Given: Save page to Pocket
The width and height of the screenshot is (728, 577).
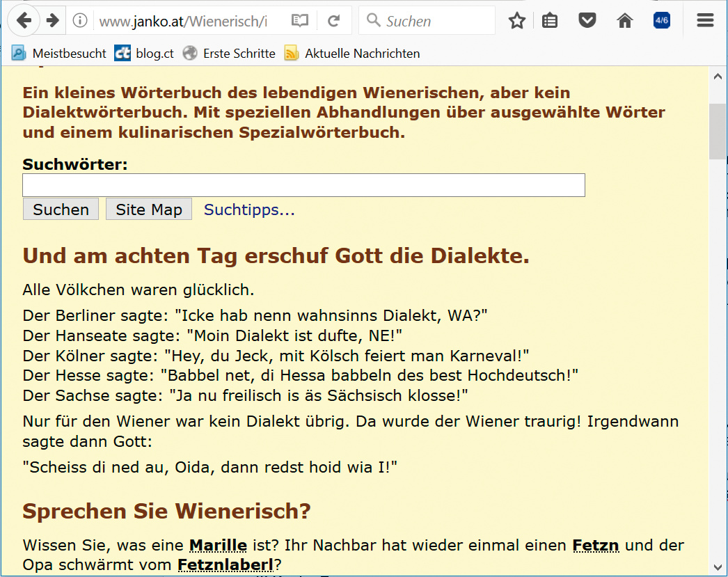Looking at the screenshot, I should [x=587, y=21].
